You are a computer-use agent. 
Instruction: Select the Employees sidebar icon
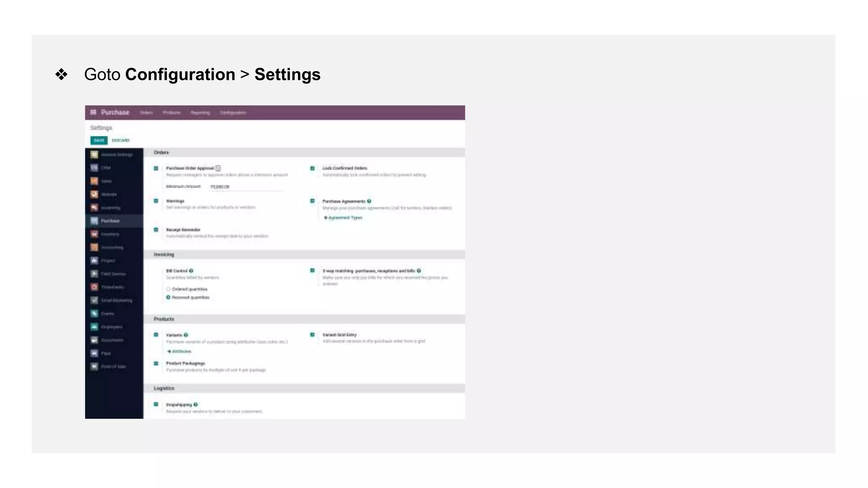tap(94, 327)
